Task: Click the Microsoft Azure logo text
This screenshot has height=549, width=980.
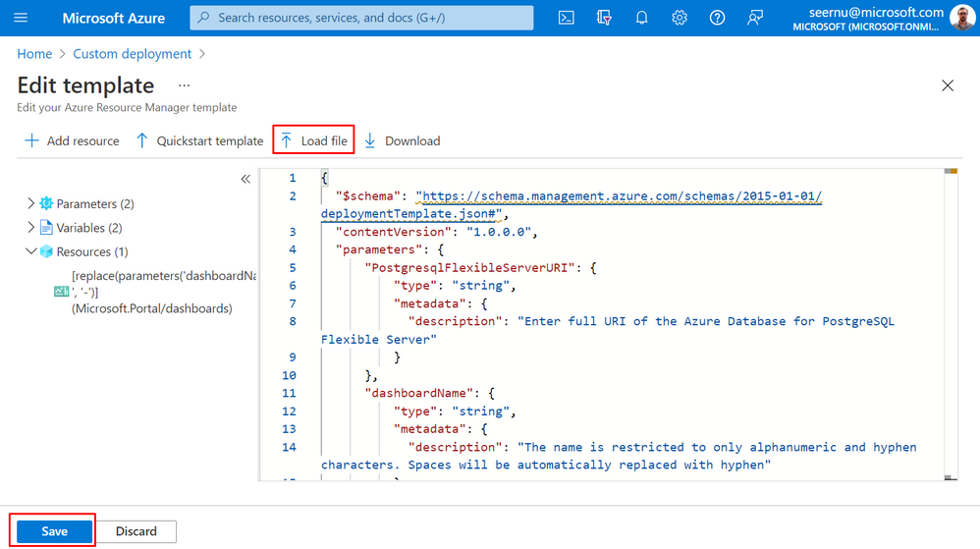Action: tap(113, 18)
